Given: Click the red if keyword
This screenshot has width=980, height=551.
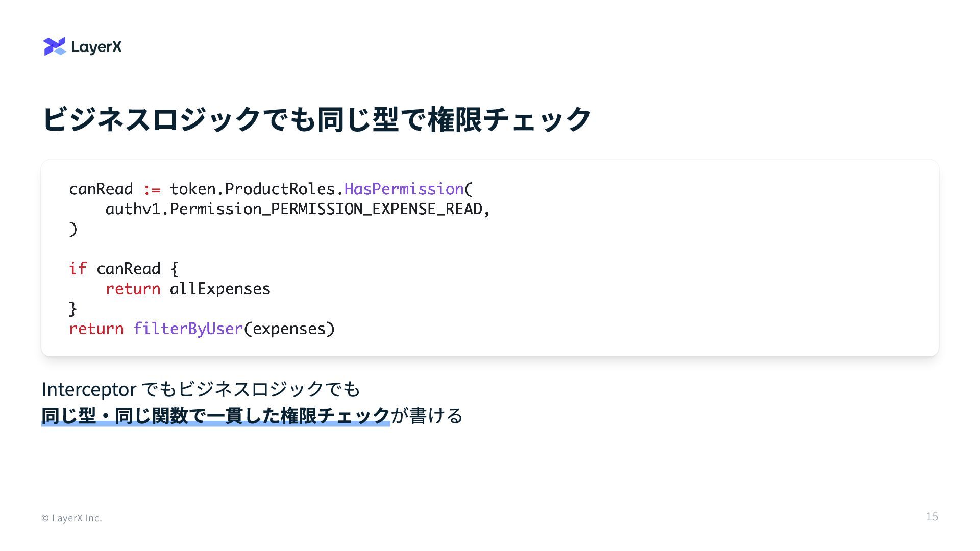Looking at the screenshot, I should point(78,269).
